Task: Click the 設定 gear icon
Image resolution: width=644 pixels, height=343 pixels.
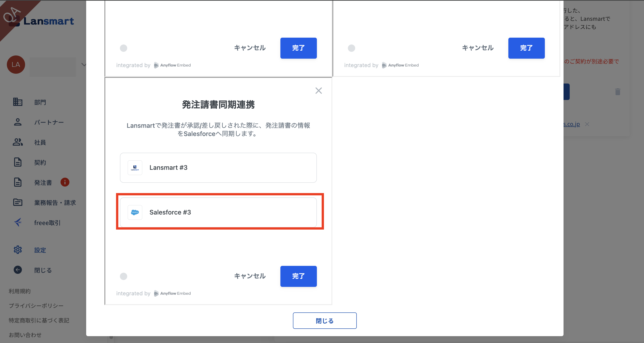Action: [x=18, y=250]
